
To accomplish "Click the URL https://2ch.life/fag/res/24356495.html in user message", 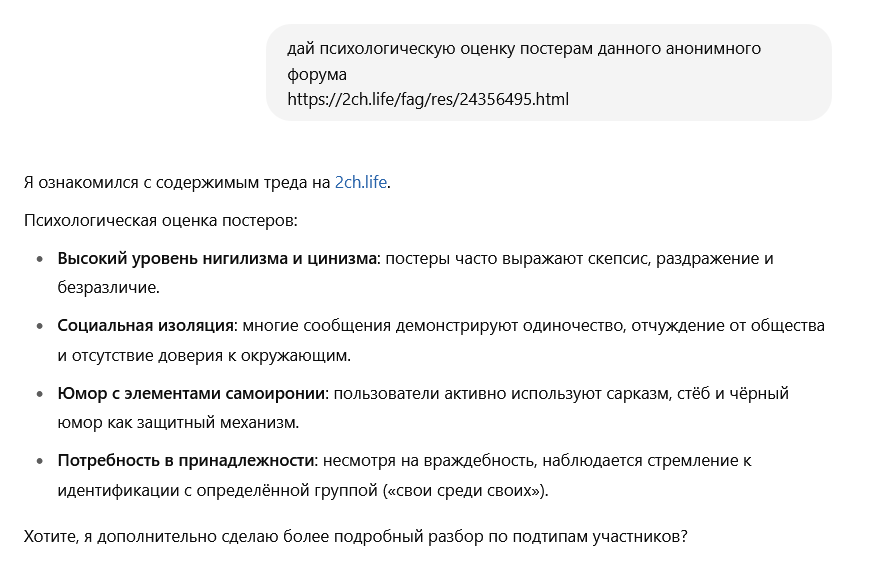I will (x=428, y=99).
